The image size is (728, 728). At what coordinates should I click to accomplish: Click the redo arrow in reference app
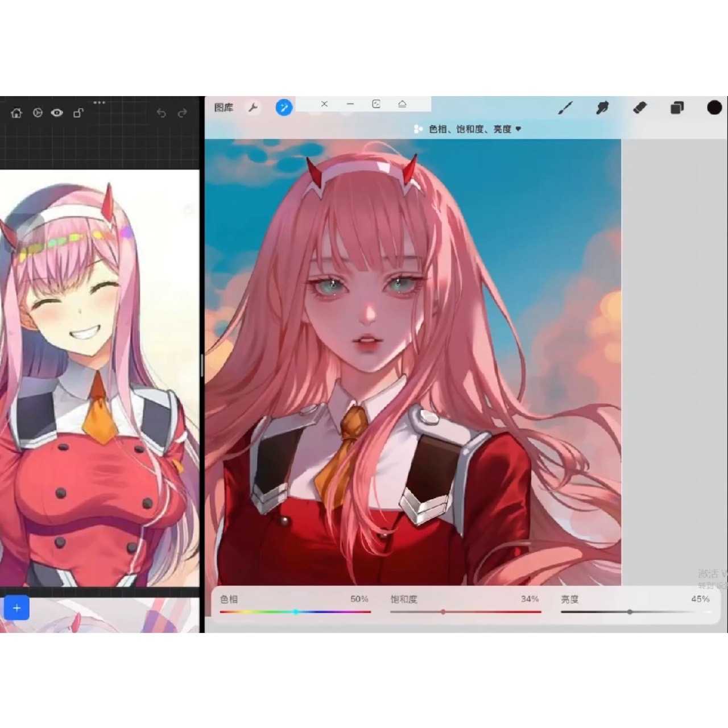point(183,113)
